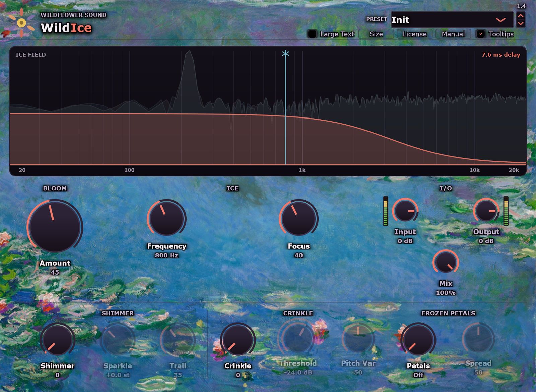The width and height of the screenshot is (536, 392).
Task: Click the output level meter
Action: [x=506, y=211]
